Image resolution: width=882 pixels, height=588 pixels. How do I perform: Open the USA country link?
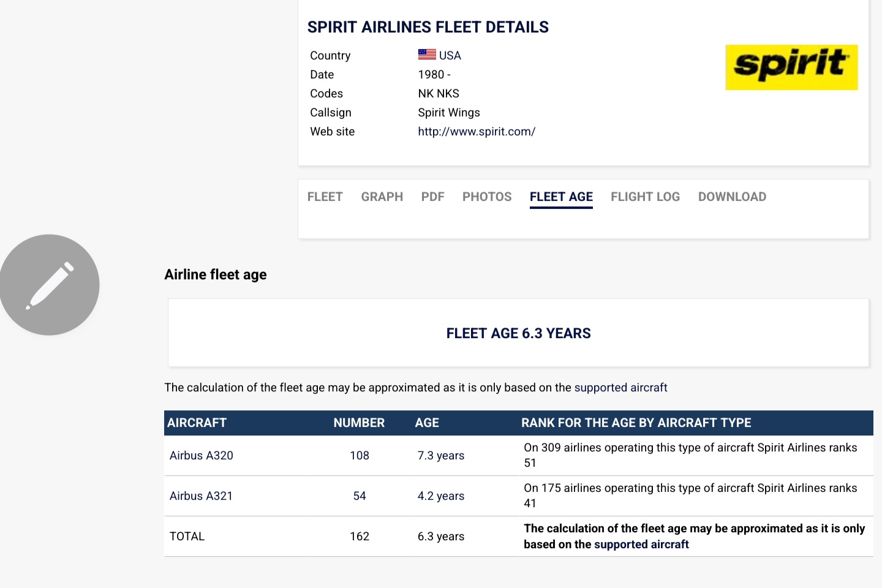(x=450, y=55)
